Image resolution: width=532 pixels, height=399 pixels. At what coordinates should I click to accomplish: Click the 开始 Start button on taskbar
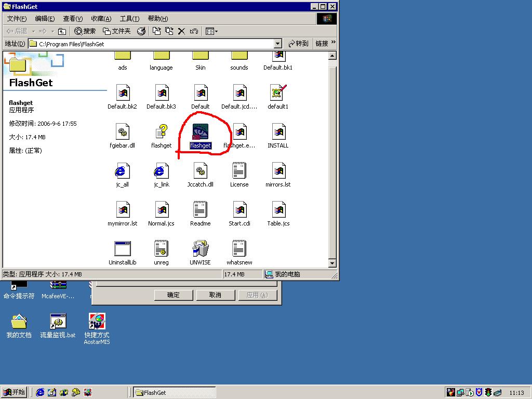coord(14,392)
